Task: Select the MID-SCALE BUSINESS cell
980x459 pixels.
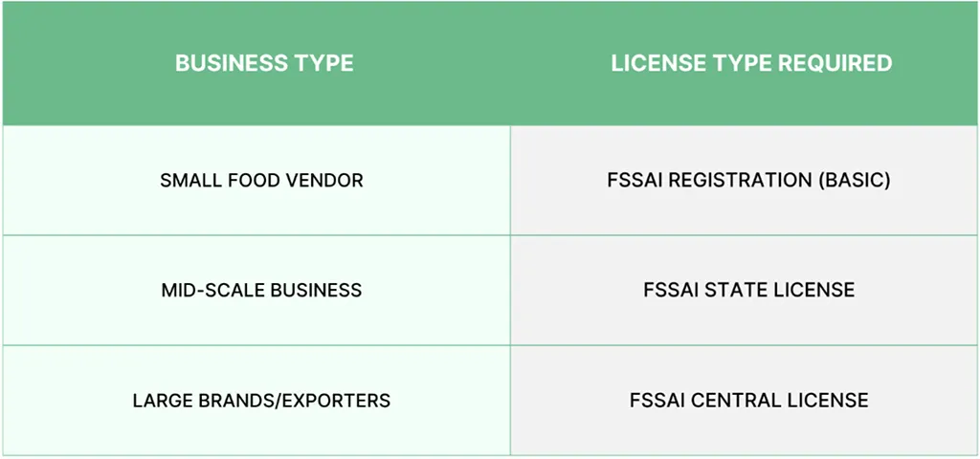Action: coord(261,290)
